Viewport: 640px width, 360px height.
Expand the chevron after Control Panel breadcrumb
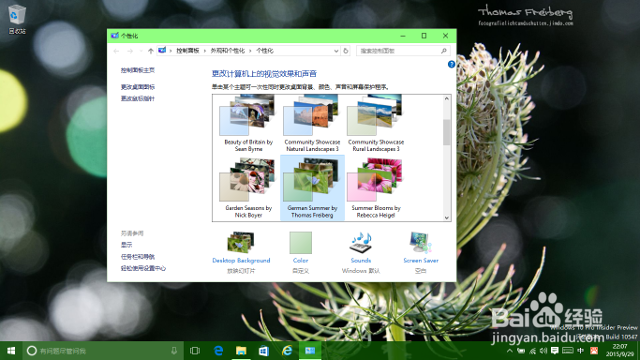204,51
